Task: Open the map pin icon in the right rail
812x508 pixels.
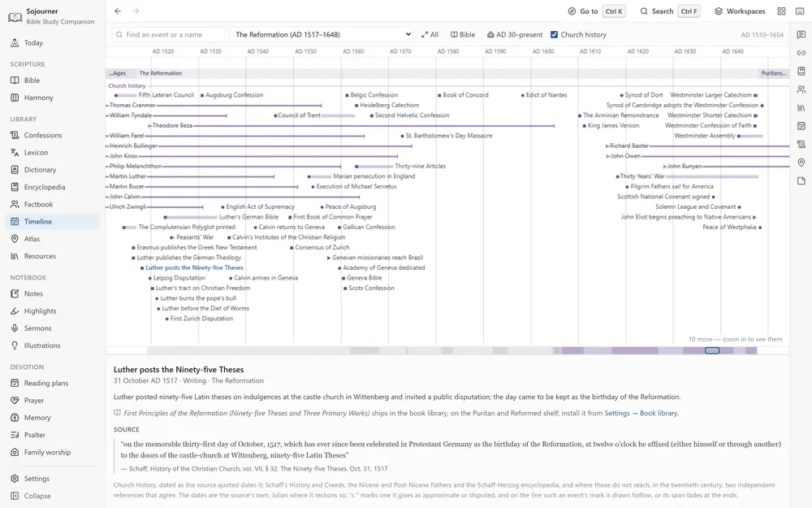Action: click(801, 163)
